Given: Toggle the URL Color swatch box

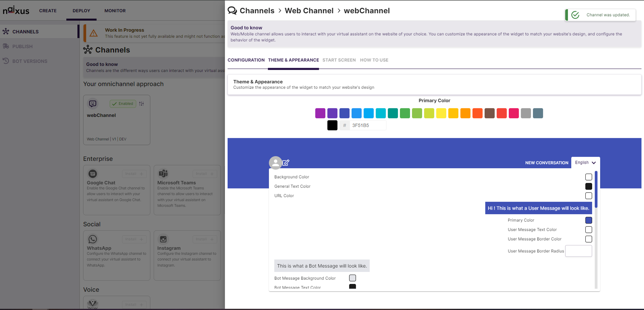Looking at the screenshot, I should (589, 196).
